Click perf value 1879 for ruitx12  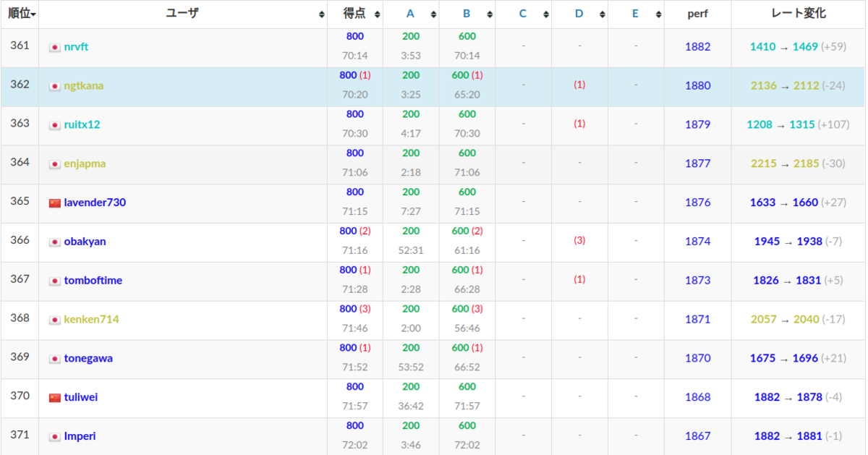click(x=697, y=125)
